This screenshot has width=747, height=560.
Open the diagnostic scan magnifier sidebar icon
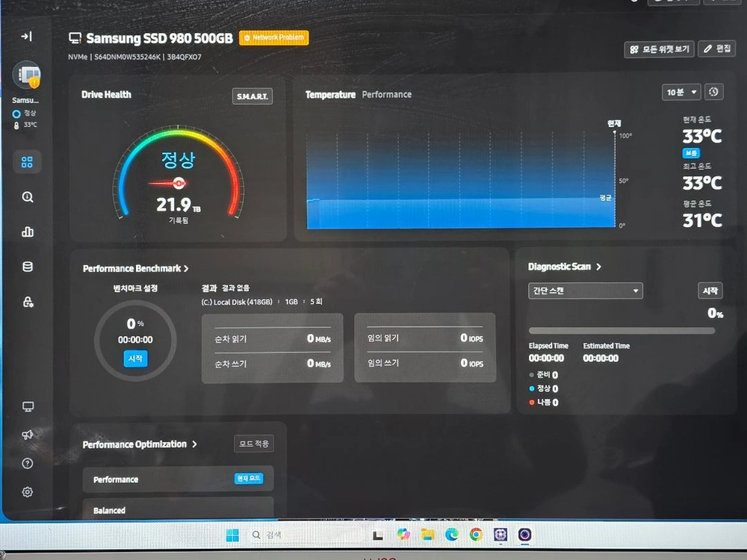[28, 196]
